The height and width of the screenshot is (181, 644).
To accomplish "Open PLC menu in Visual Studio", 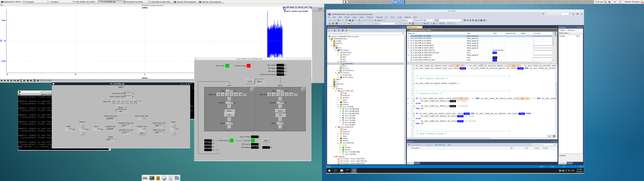I will (x=386, y=17).
